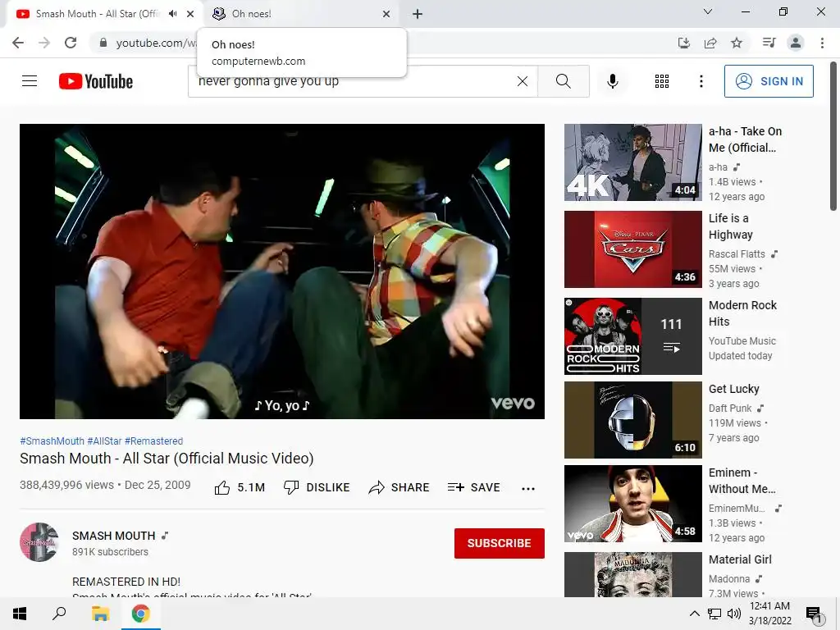This screenshot has width=840, height=630.
Task: Click 'Material Girl' video title
Action: click(x=740, y=559)
